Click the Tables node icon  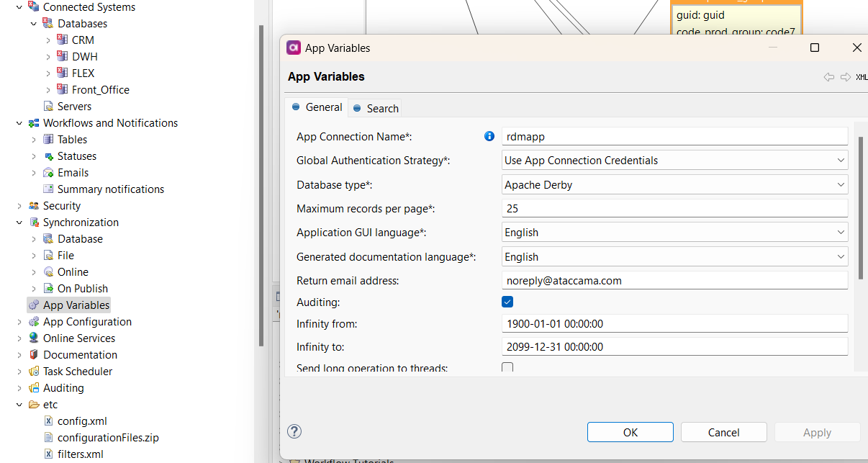pyautogui.click(x=48, y=140)
